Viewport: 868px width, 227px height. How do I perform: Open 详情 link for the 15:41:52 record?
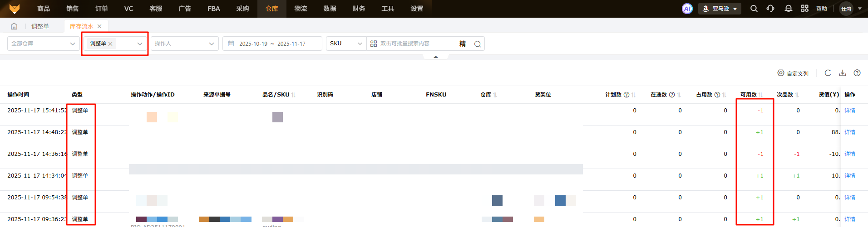point(849,111)
